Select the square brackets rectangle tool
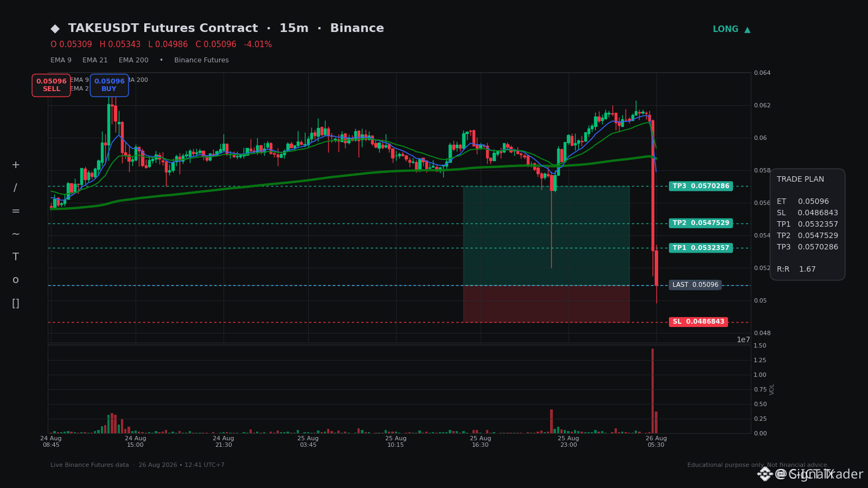 click(x=16, y=304)
